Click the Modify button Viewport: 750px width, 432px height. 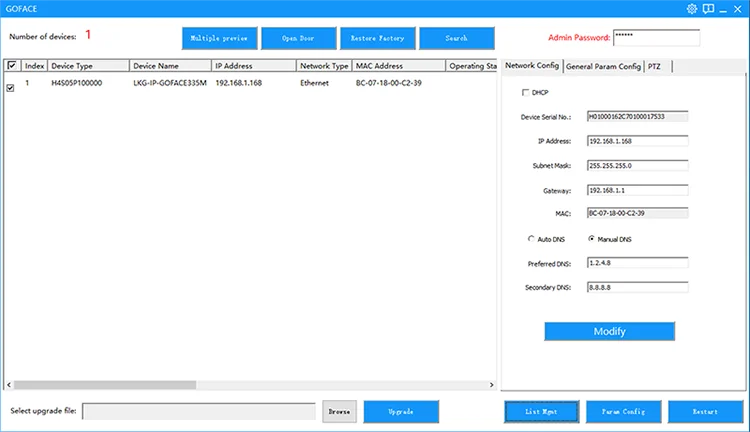(609, 331)
